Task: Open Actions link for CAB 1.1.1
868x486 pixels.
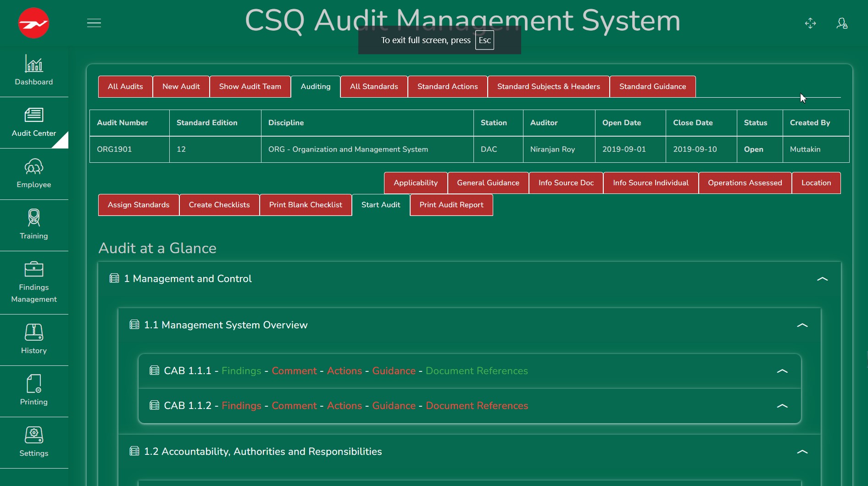Action: coord(345,371)
